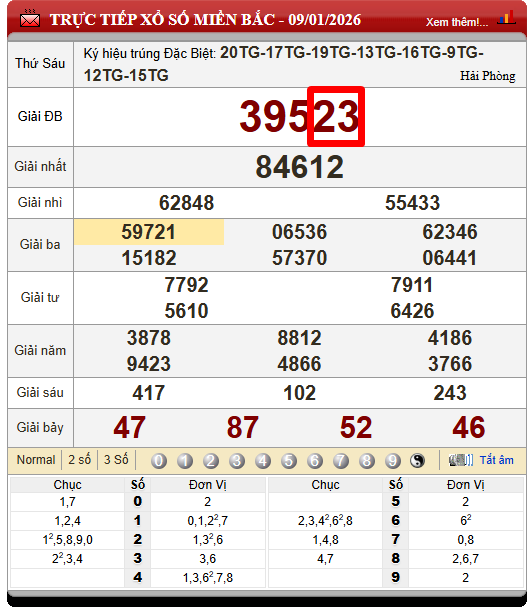Click the special prize code 12TG-15TG
Screen dimensions: 532x607
pos(126,75)
